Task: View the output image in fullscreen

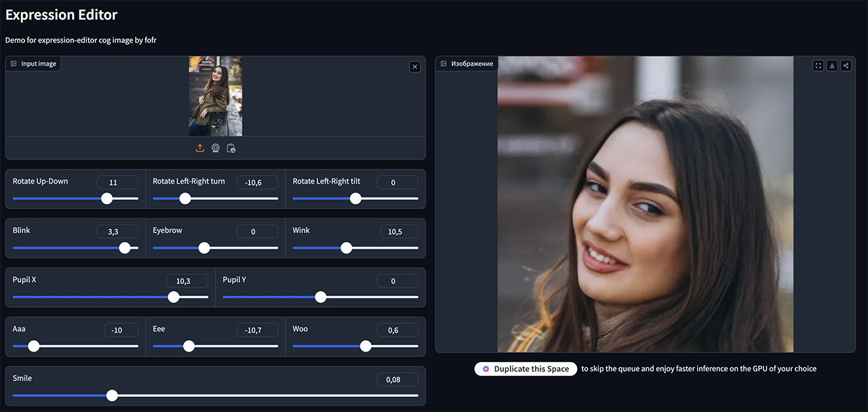Action: coord(818,66)
